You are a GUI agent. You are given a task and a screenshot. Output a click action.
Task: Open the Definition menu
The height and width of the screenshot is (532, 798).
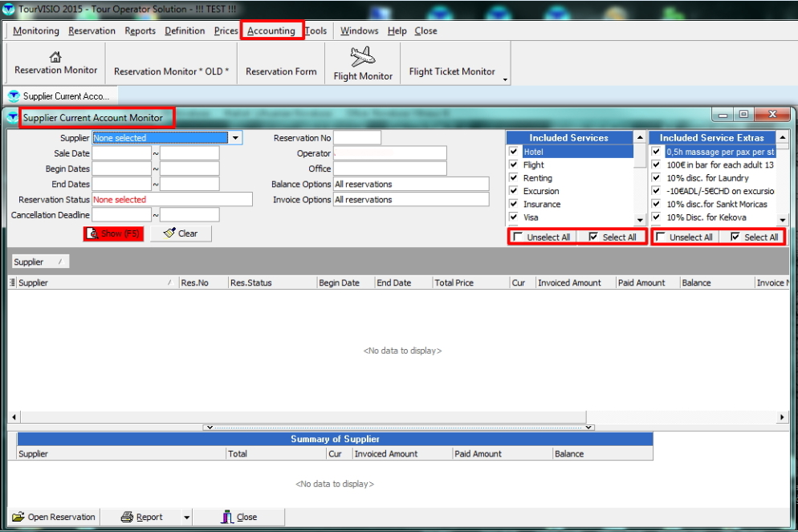point(185,31)
